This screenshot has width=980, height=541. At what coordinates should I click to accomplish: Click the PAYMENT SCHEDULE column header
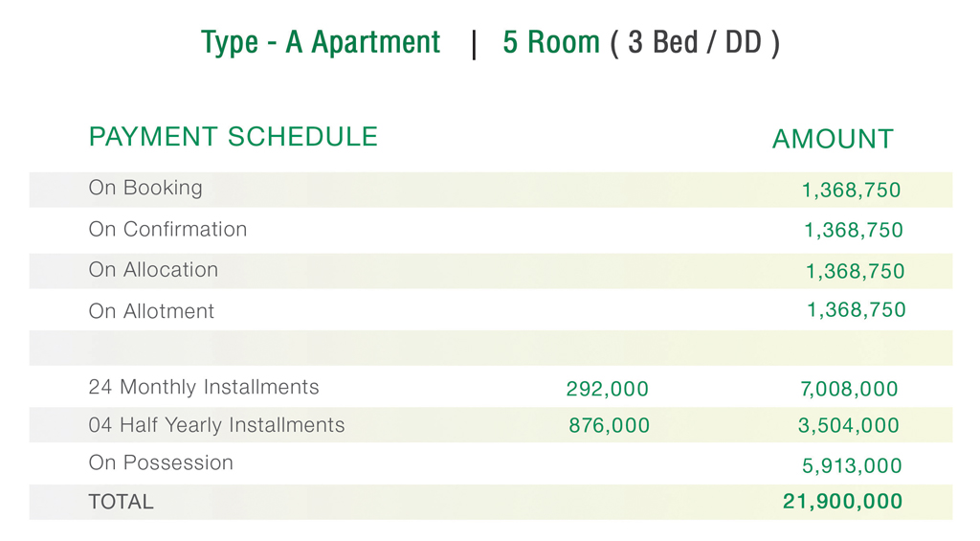(234, 136)
